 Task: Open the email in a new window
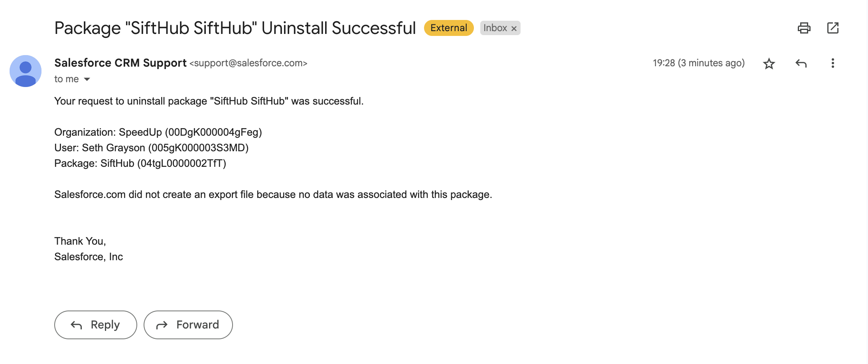[832, 28]
